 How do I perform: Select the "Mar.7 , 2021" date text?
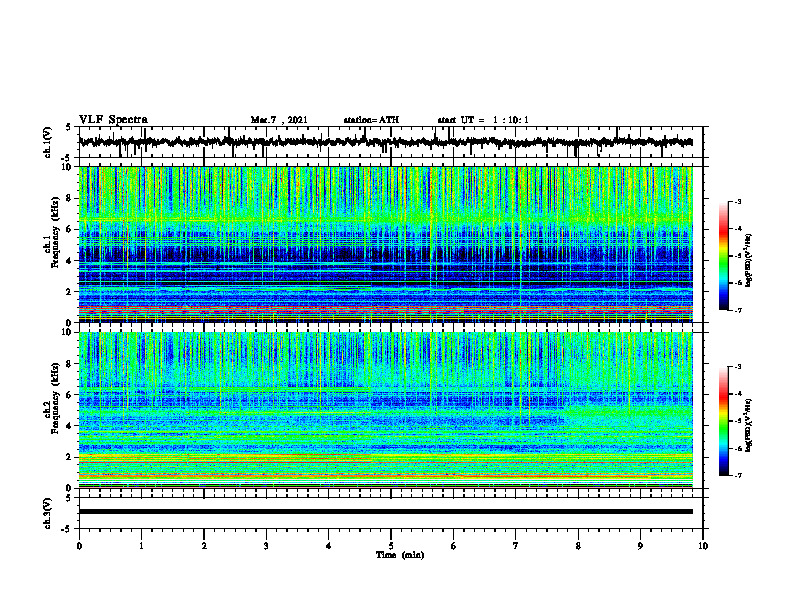[279, 120]
